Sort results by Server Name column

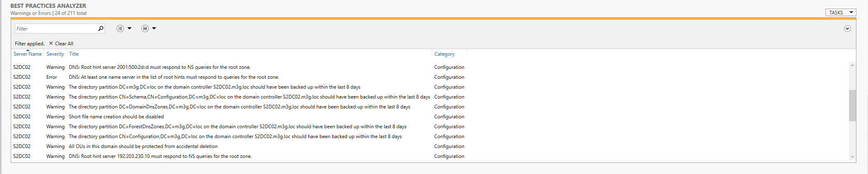pyautogui.click(x=27, y=54)
